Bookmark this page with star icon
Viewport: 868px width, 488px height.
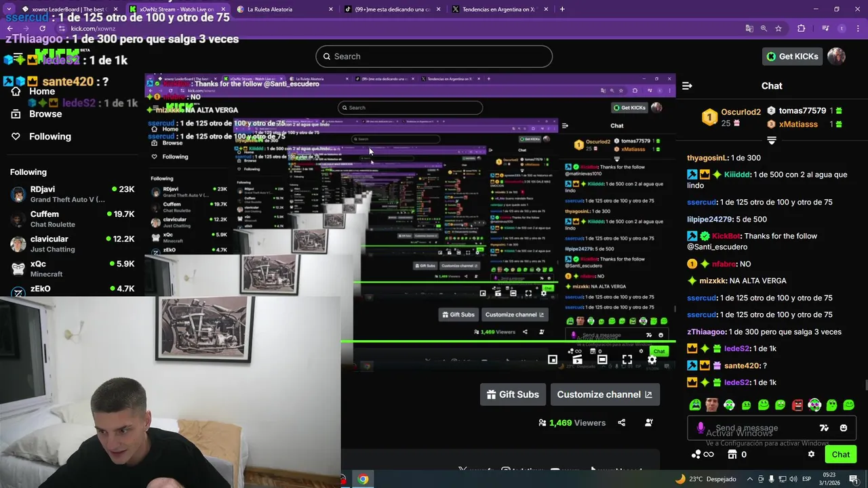click(778, 28)
